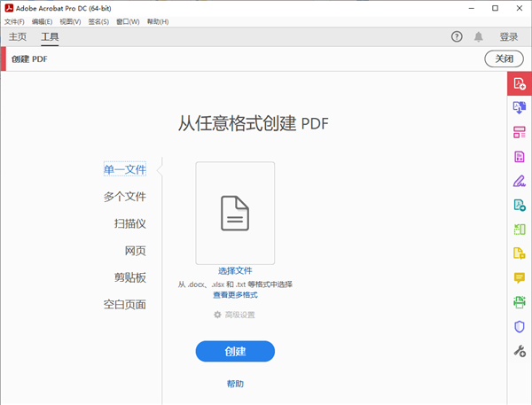Screen dimensions: 532x405
Task: Select the 扫描仪 option
Action: tap(130, 223)
